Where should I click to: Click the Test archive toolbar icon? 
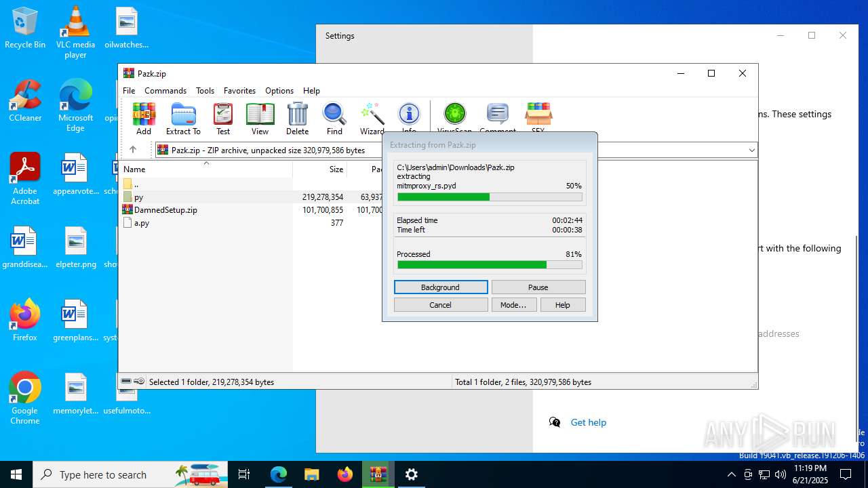(223, 119)
